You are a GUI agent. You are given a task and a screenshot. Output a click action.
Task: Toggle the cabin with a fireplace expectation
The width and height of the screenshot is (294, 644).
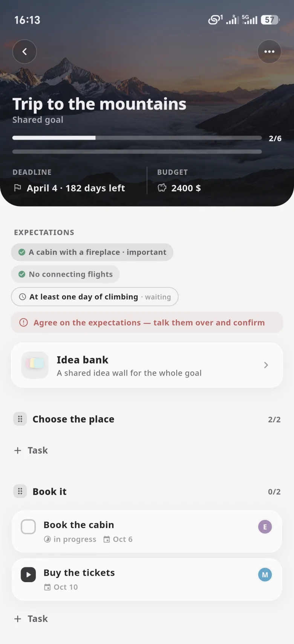click(92, 252)
